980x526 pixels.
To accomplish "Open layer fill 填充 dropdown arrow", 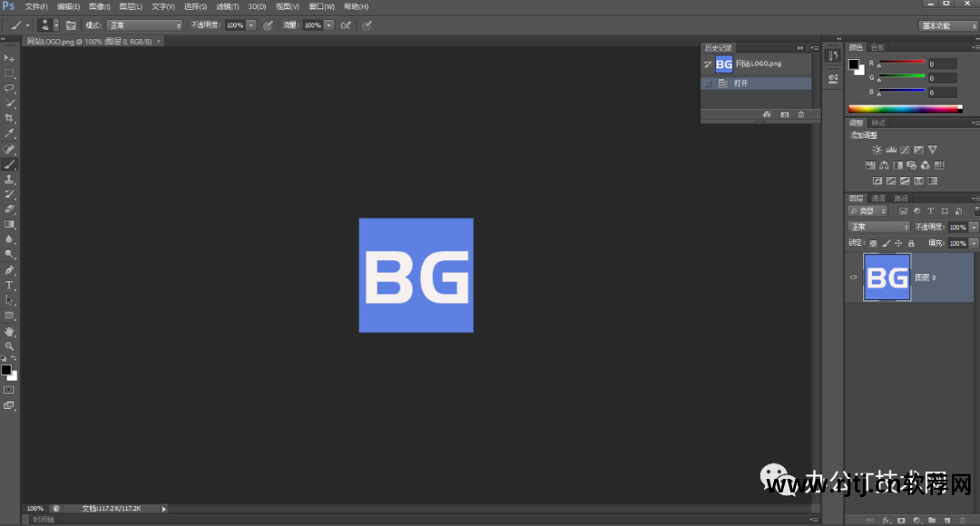I will click(974, 243).
